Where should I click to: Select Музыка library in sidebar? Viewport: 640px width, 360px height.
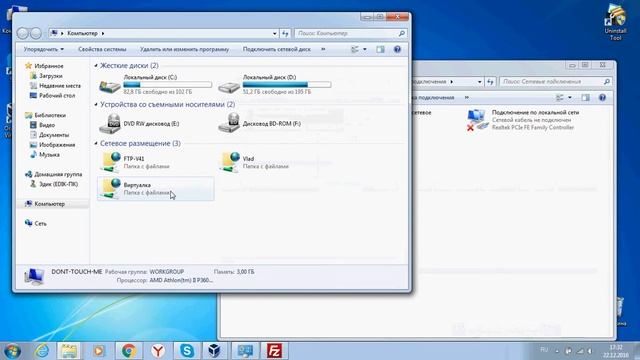click(49, 155)
